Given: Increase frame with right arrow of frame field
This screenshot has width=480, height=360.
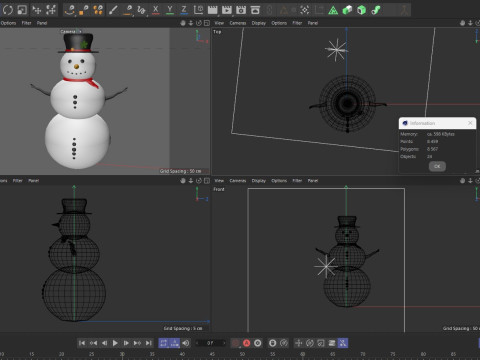Looking at the screenshot, I should [224, 343].
